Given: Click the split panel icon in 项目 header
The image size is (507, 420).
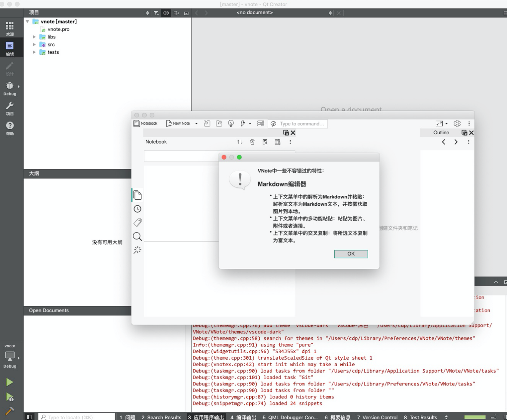Looking at the screenshot, I should point(176,13).
